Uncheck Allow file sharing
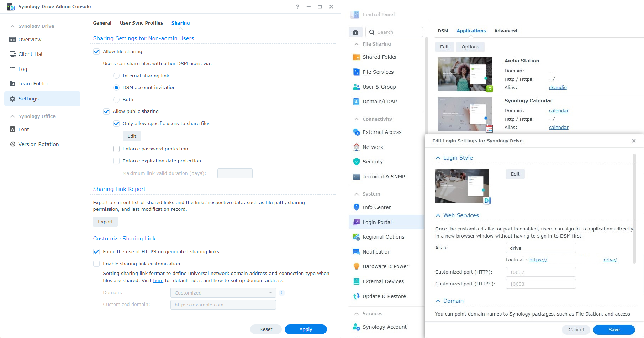 96,52
